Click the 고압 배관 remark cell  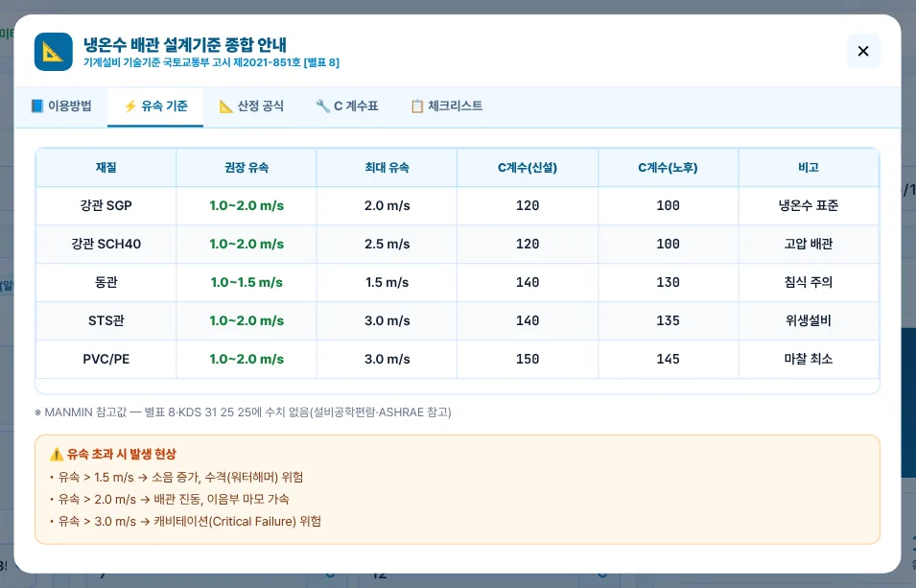point(809,244)
